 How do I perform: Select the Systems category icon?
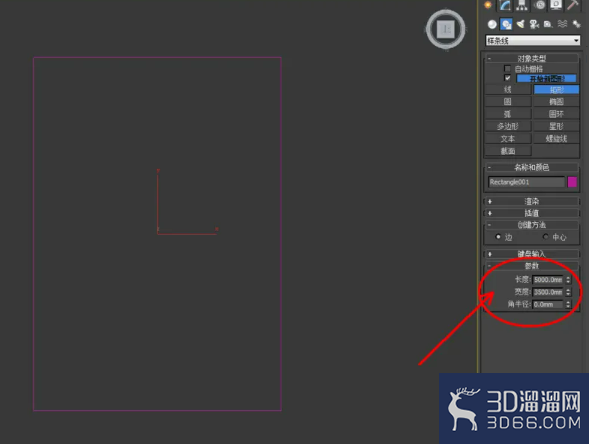tap(576, 24)
